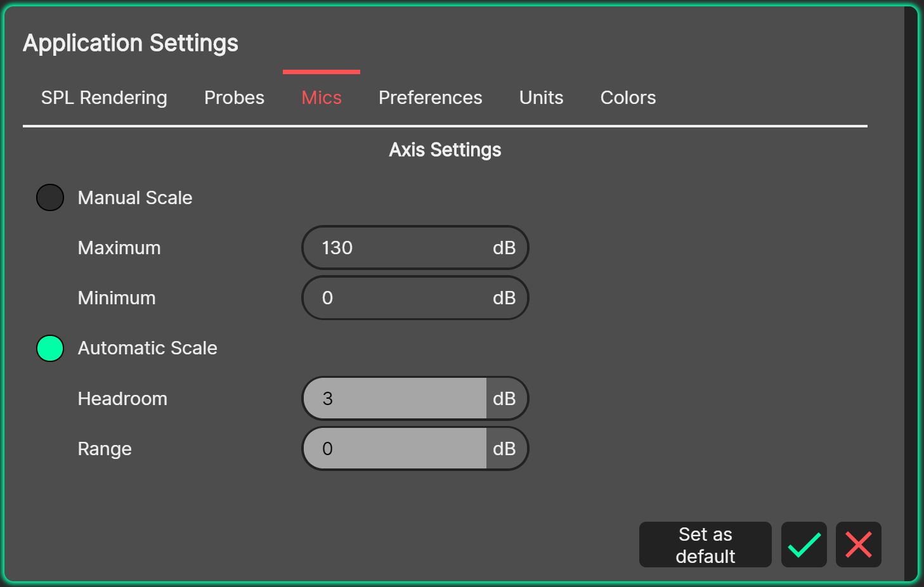Click the Minimum dB input field
The height and width of the screenshot is (587, 924).
(393, 297)
